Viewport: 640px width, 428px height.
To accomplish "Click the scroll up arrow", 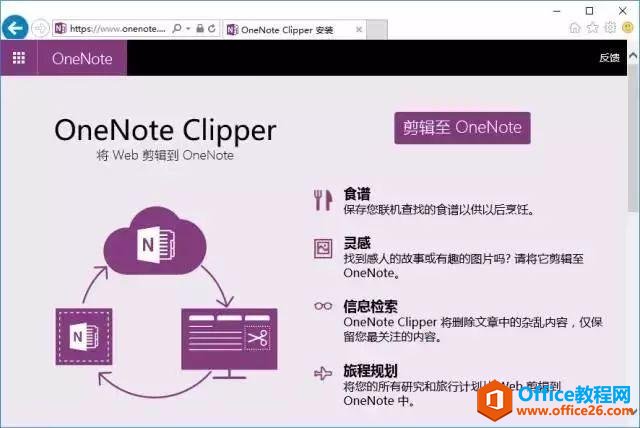I will [633, 56].
